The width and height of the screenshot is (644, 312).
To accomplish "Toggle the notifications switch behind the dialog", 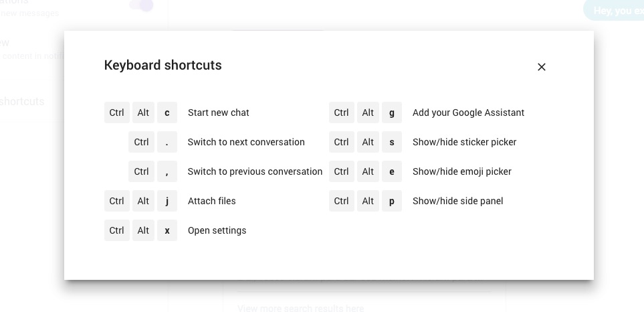I will click(142, 6).
